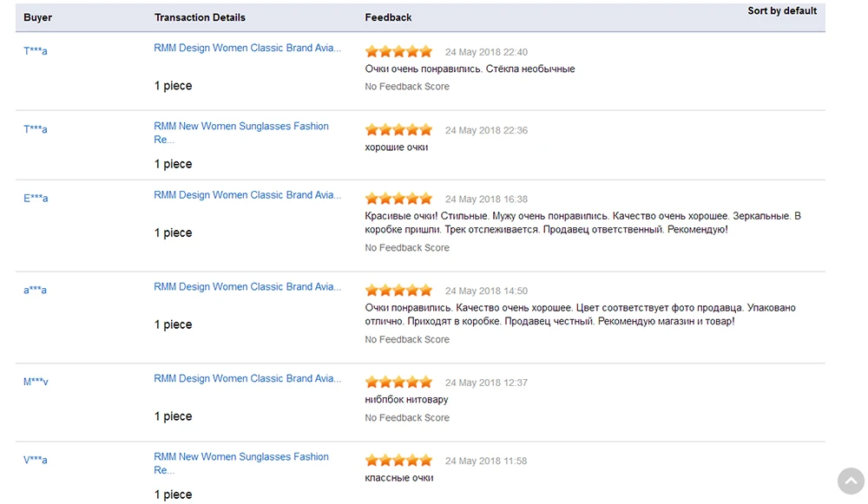Open buyer E***a profile link
This screenshot has height=504, width=868.
click(36, 199)
